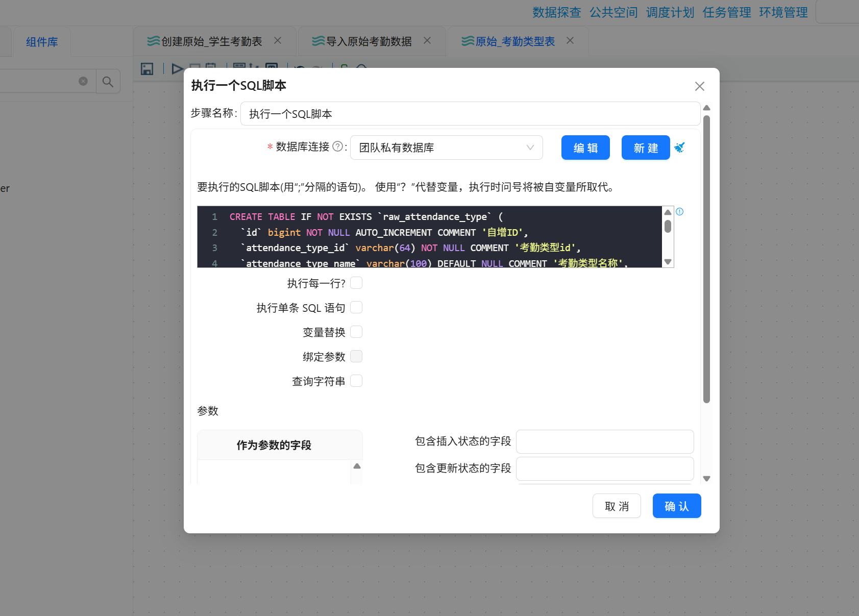Check the 执行单条 SQL 语句 option

(x=356, y=307)
